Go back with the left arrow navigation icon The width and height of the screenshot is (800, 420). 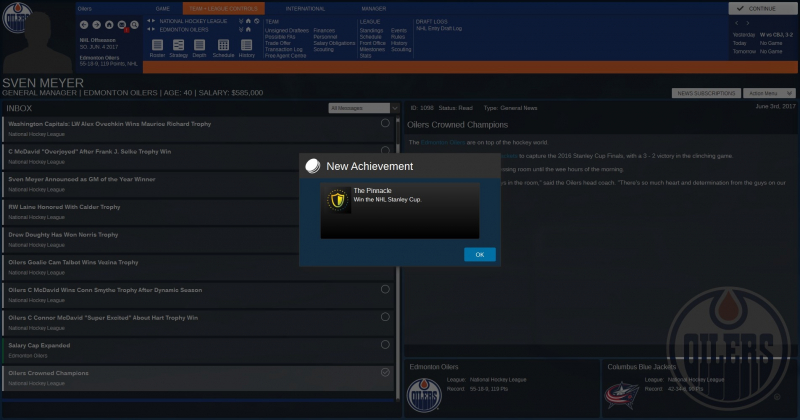pyautogui.click(x=84, y=24)
